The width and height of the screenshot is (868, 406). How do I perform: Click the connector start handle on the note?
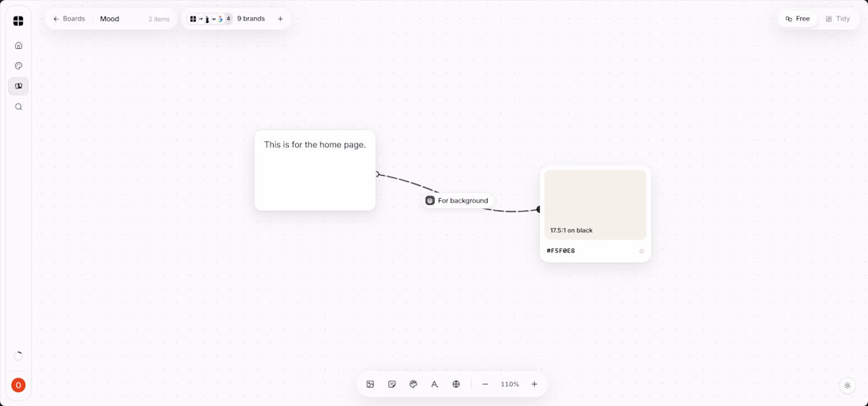click(377, 174)
